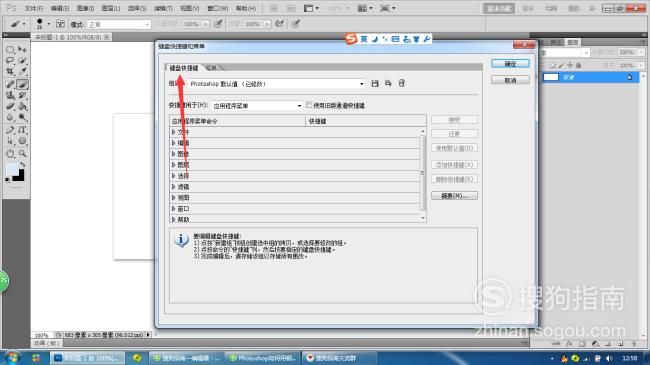Open the shortcut set dropdown (Photoshop 默认值)

point(276,84)
